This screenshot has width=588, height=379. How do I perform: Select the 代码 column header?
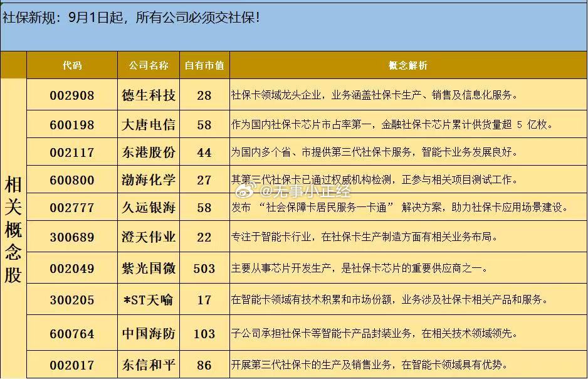72,65
